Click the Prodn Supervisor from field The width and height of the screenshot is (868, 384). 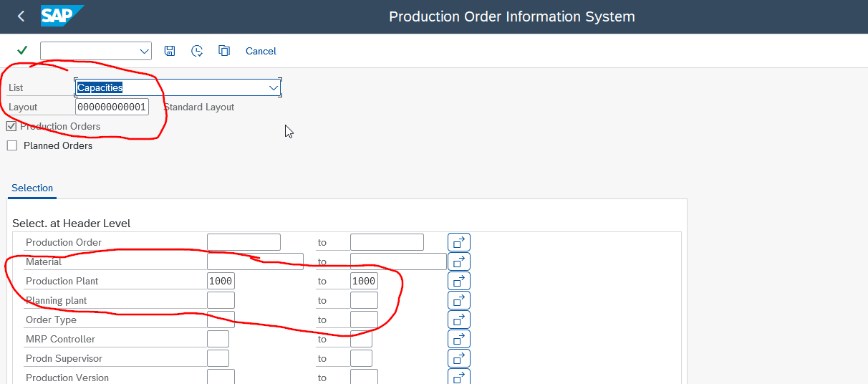click(218, 358)
